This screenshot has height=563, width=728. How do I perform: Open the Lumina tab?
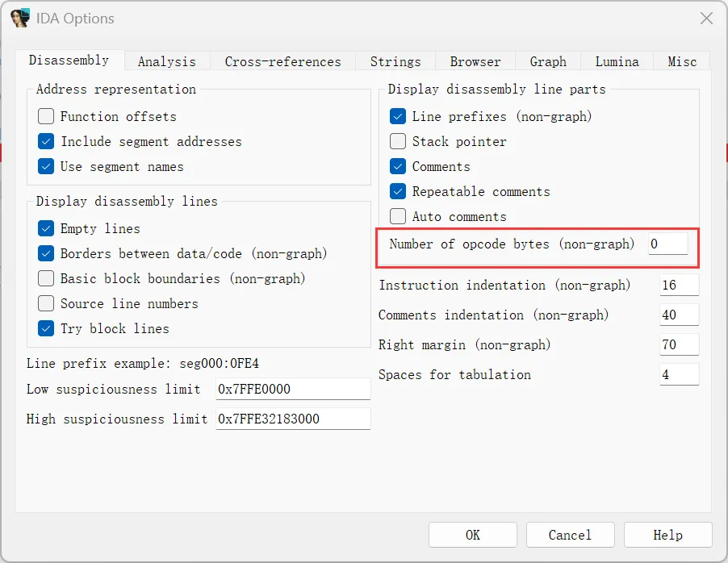(x=617, y=61)
